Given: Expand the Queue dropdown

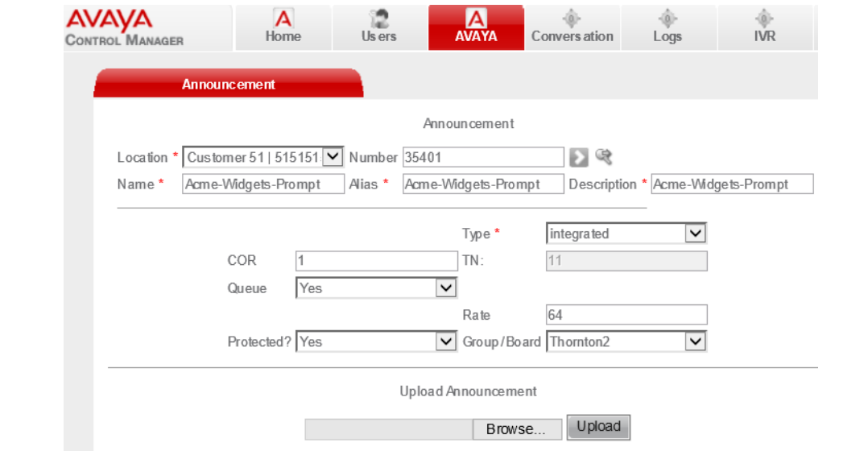Looking at the screenshot, I should (446, 288).
